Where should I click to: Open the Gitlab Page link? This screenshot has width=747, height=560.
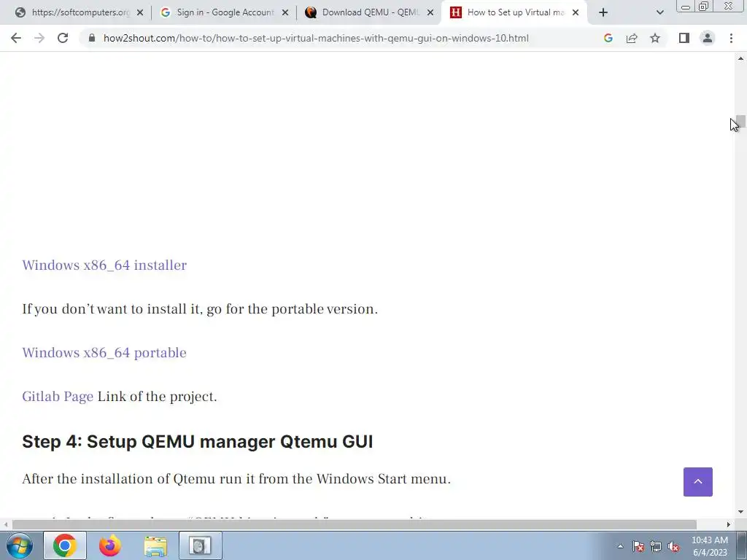[x=58, y=397]
